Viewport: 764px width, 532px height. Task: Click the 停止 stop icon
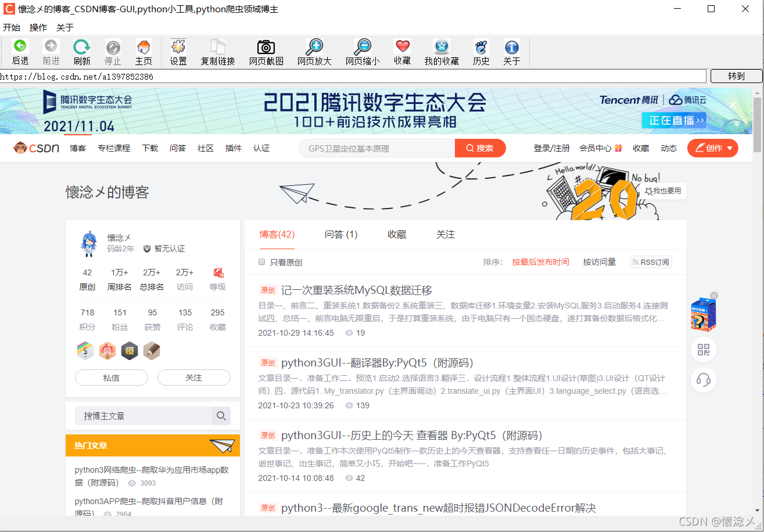click(113, 47)
